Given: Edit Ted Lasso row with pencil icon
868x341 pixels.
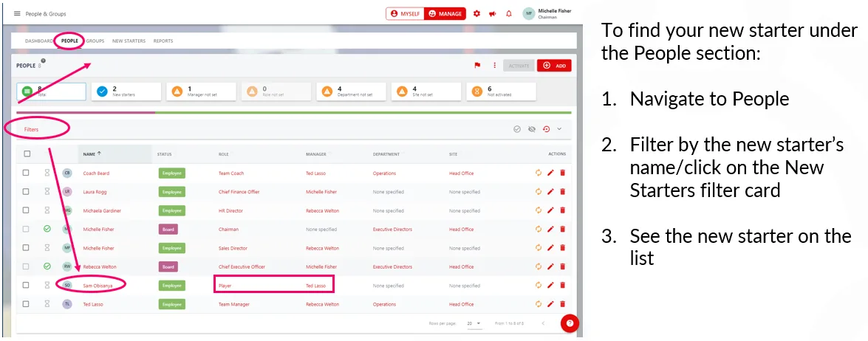Looking at the screenshot, I should [x=550, y=304].
